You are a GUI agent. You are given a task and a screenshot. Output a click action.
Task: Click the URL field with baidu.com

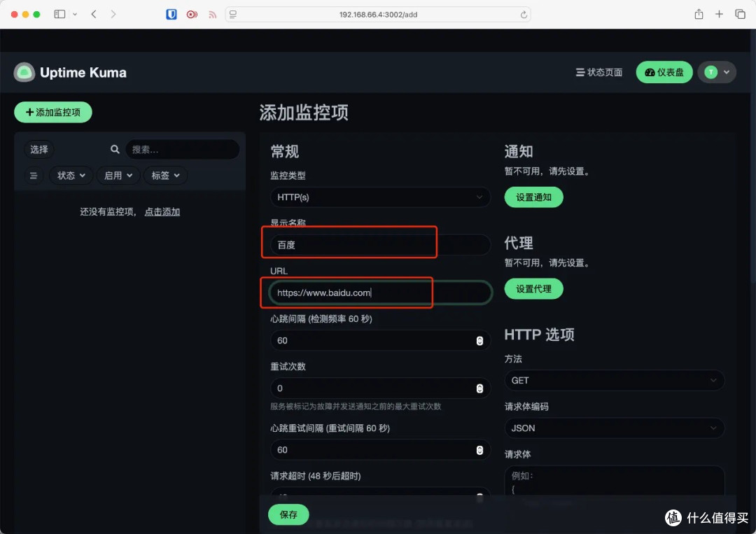pos(380,293)
